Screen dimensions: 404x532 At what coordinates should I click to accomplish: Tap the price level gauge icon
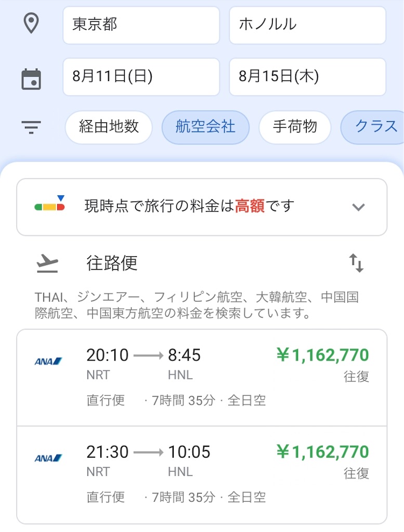[49, 204]
